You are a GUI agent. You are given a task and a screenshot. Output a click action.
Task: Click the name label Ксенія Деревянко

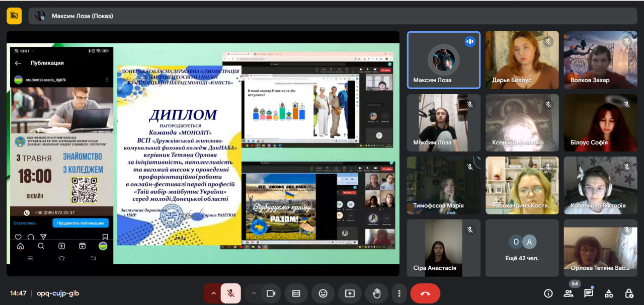pos(518,142)
